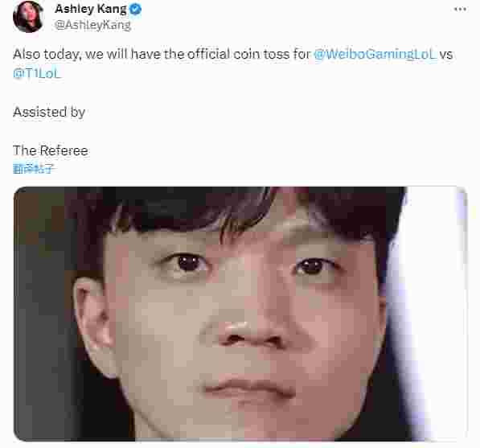Click the word "official" in the tweet
Image resolution: width=480 pixels, height=448 pixels.
[208, 54]
